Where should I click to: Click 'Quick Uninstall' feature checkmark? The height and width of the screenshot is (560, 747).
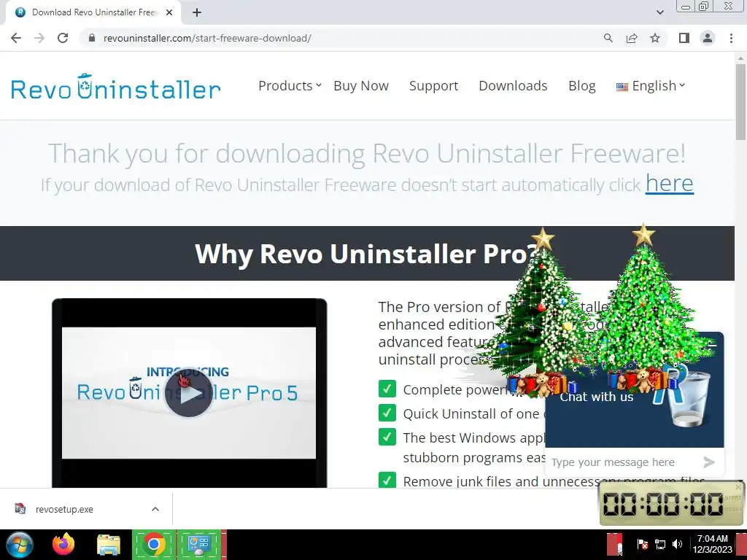pos(387,413)
